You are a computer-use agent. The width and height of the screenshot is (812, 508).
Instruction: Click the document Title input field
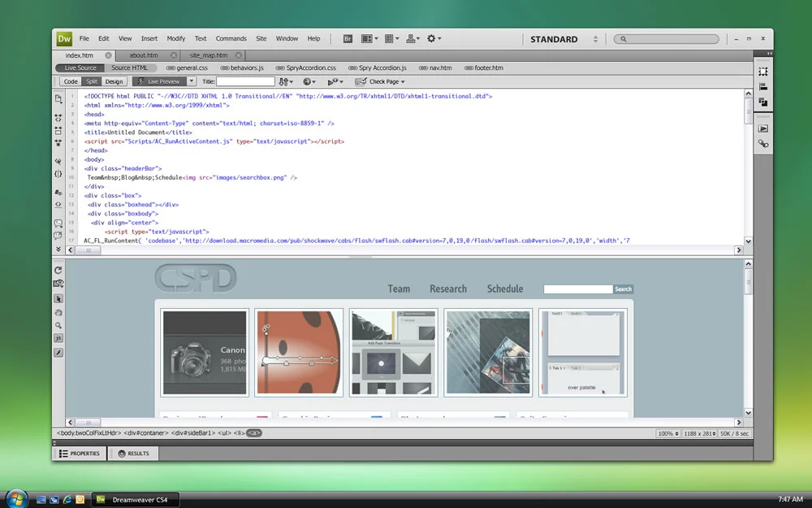pos(245,81)
